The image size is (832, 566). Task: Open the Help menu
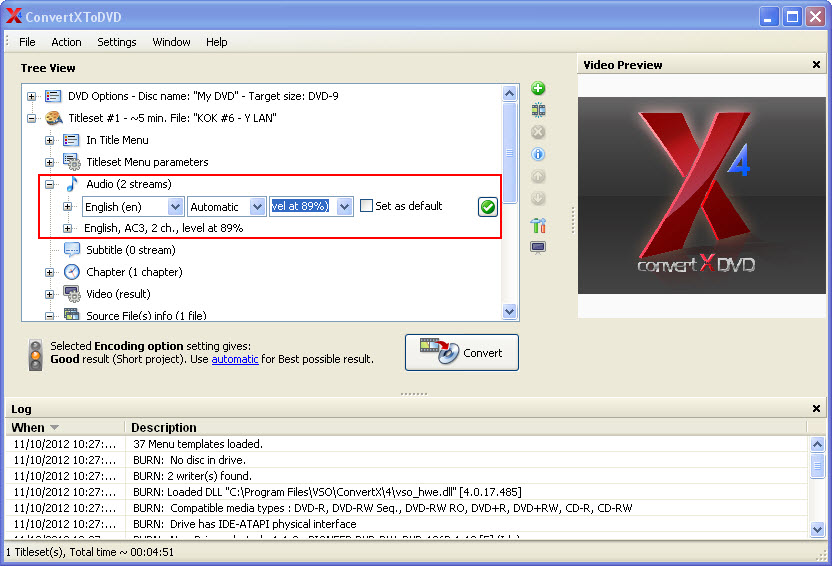(216, 42)
